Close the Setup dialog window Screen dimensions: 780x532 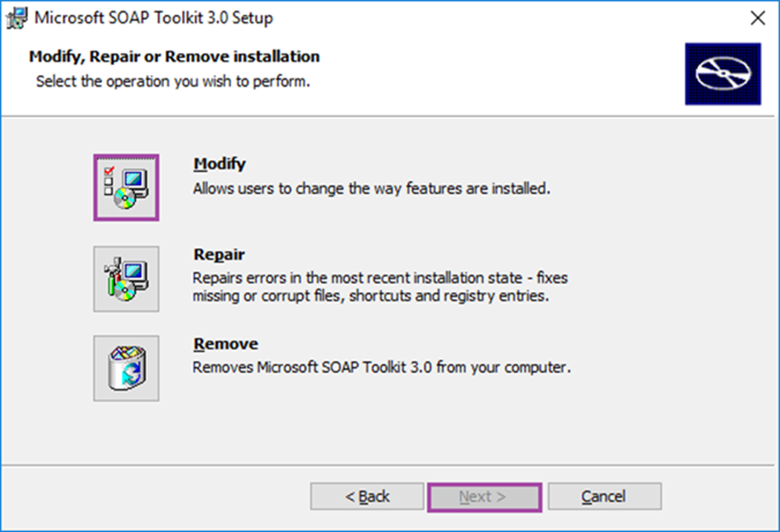pos(758,18)
